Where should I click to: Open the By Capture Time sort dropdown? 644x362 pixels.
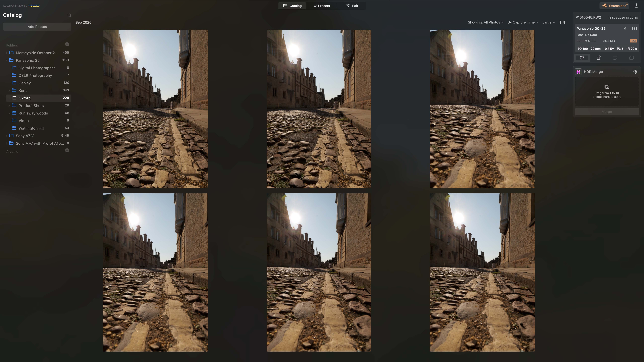tap(523, 22)
